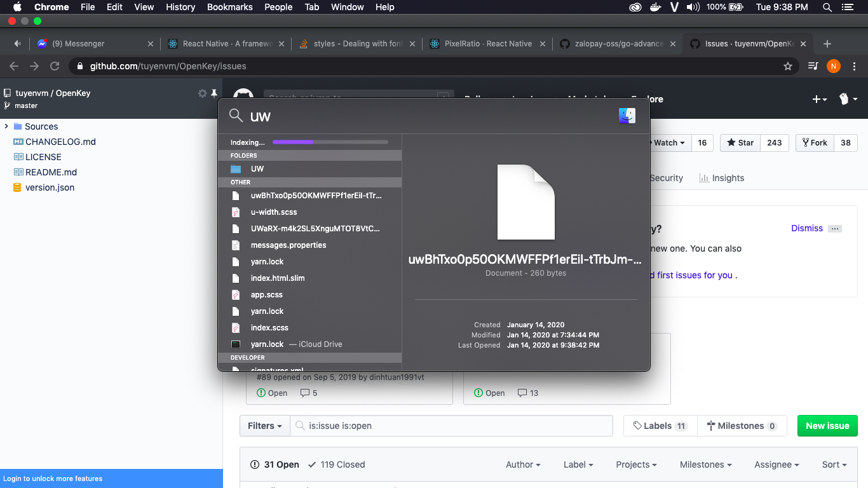
Task: Select the UW folder result
Action: click(x=310, y=169)
